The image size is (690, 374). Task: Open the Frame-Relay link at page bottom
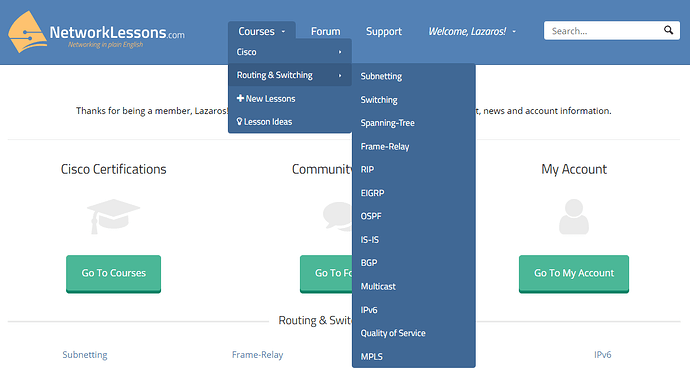point(257,355)
